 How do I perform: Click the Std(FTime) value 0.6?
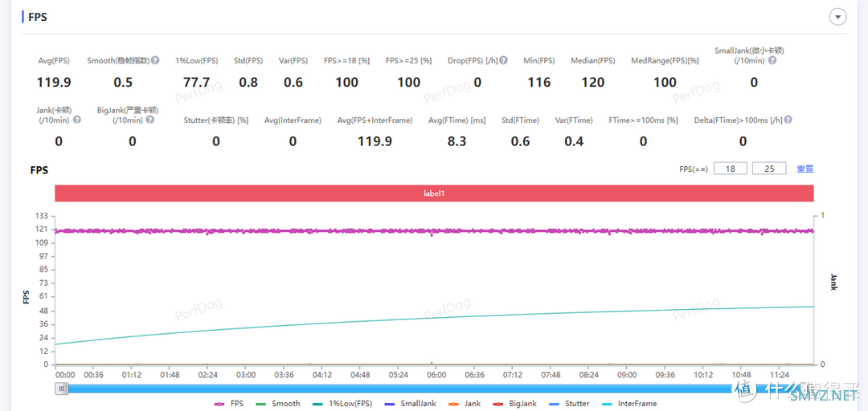tap(520, 141)
